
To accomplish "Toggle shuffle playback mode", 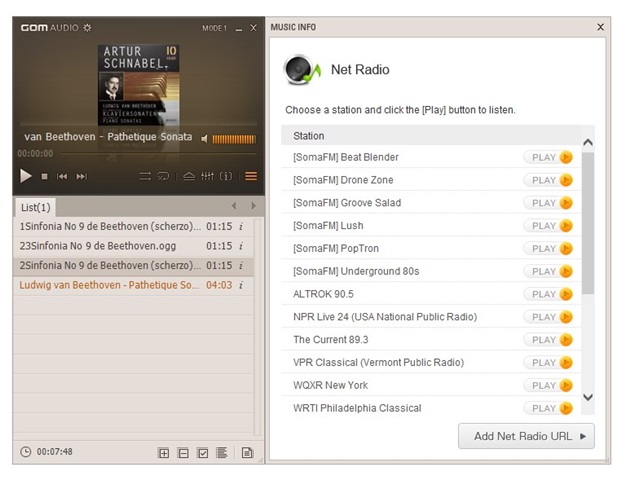I will [145, 177].
